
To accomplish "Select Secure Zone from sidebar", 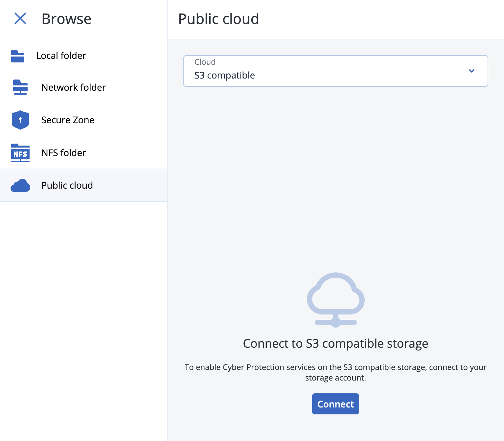I will [67, 120].
